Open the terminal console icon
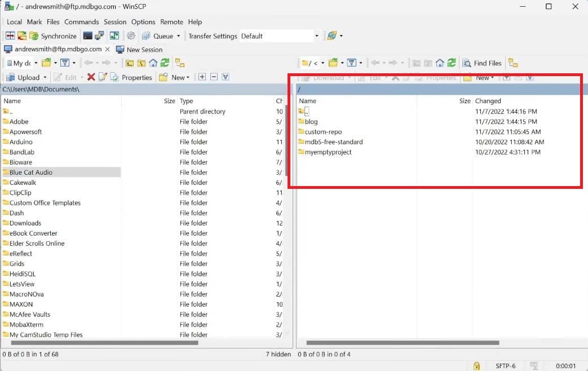588x371 pixels. [87, 36]
